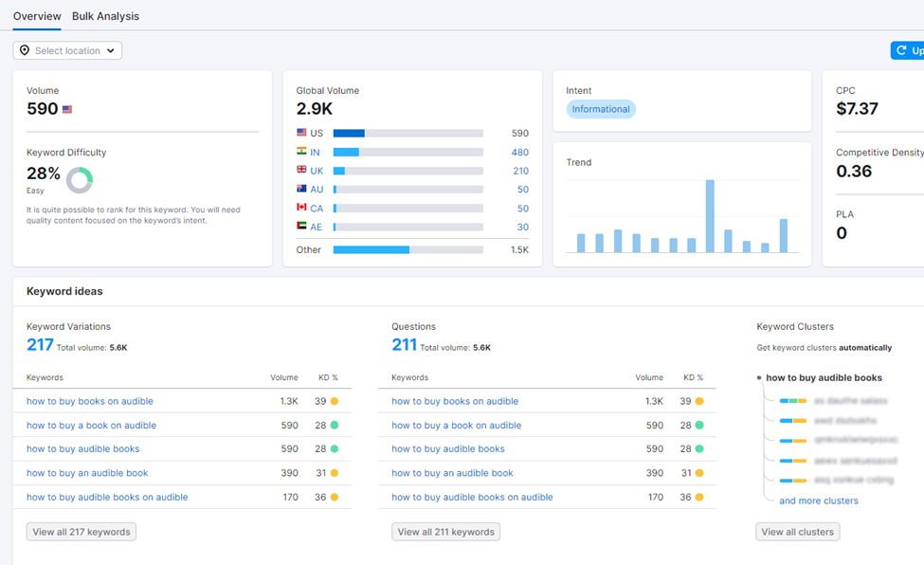Click the Australia flag in Global Volume
This screenshot has width=924, height=565.
pyautogui.click(x=301, y=189)
